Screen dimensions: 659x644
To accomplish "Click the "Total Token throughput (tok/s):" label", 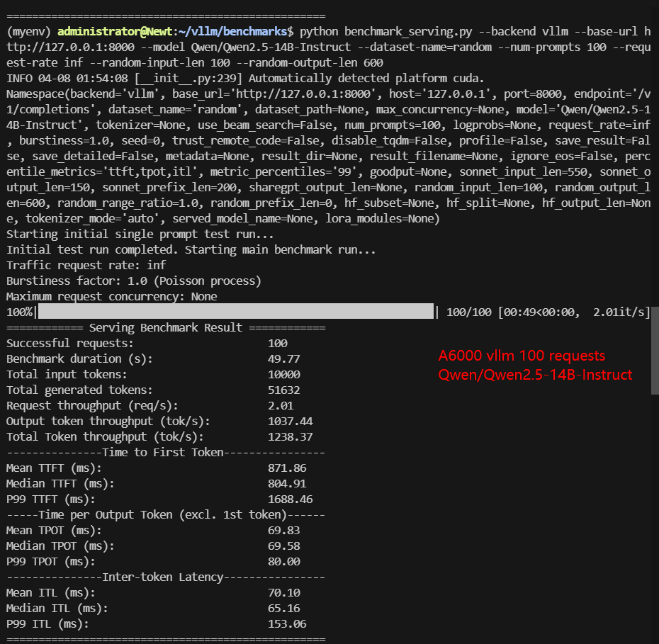I will coord(105,437).
